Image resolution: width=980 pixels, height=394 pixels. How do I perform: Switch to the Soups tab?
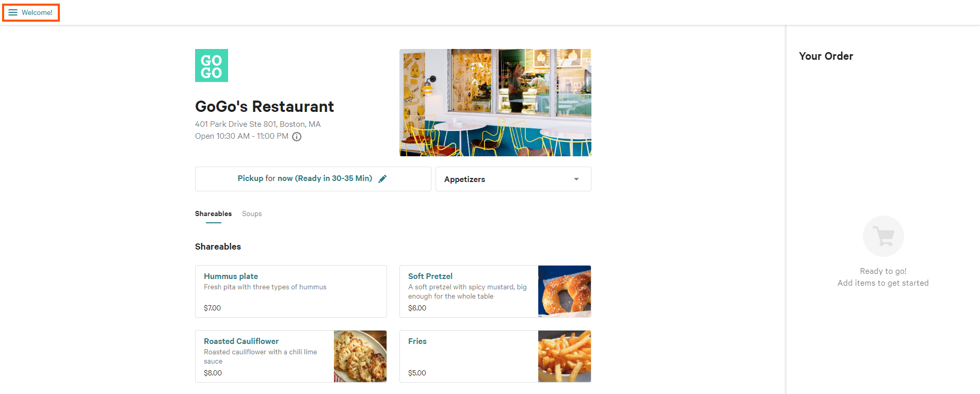coord(252,214)
